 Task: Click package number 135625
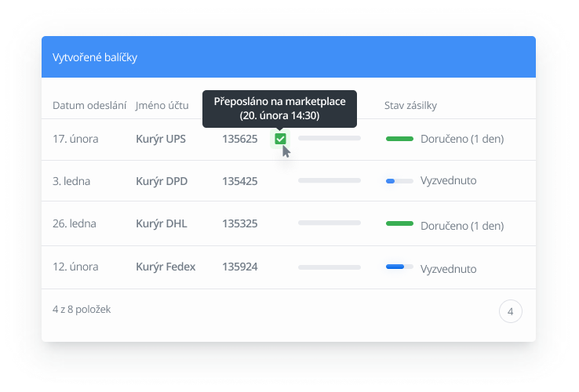(239, 139)
